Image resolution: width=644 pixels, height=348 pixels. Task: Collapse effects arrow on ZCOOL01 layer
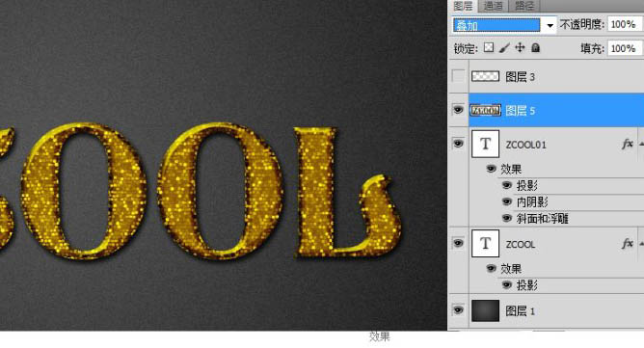641,145
